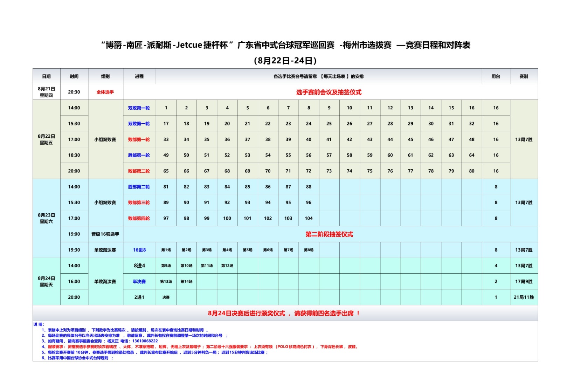Select the 进程 header cell
567x392 pixels.
(139, 76)
